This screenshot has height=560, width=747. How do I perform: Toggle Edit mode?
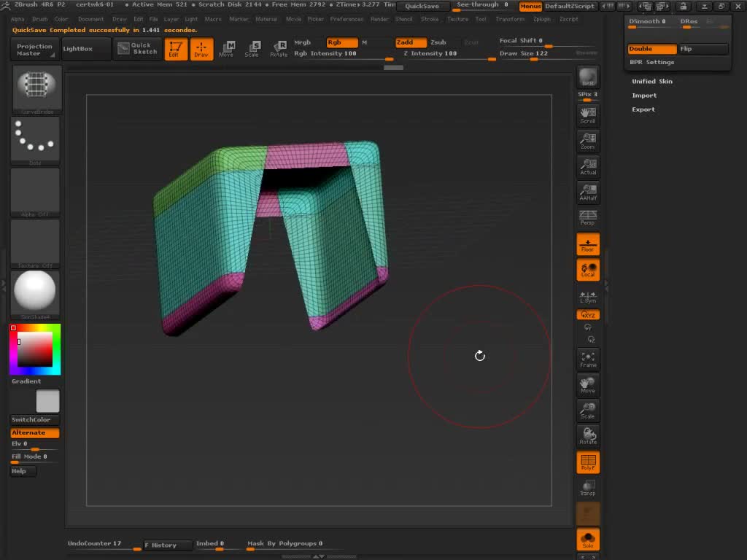[176, 49]
